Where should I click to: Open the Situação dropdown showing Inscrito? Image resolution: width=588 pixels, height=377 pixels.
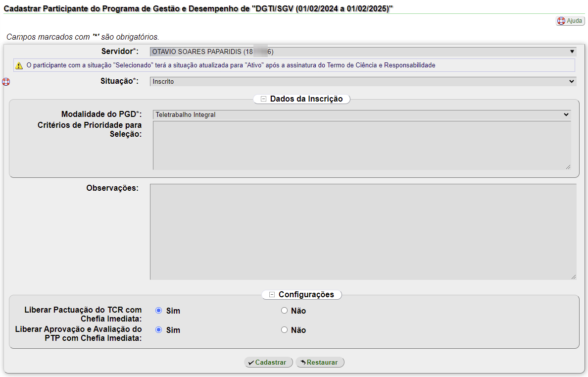coord(363,81)
